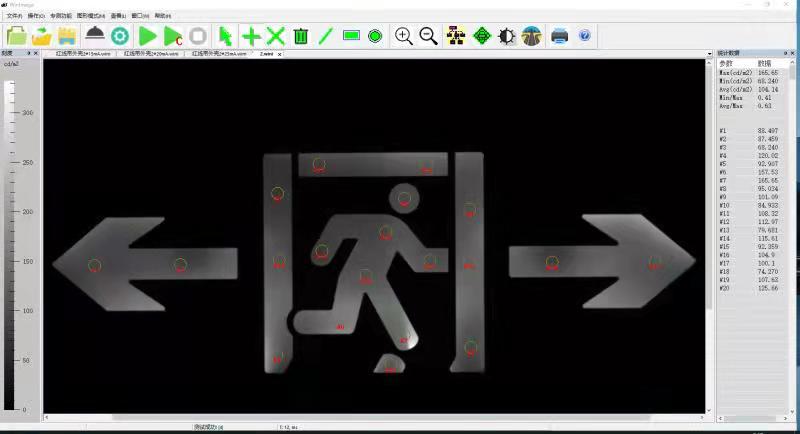Switch to the first 红连带外壳 document tab
800x434 pixels.
pos(81,53)
